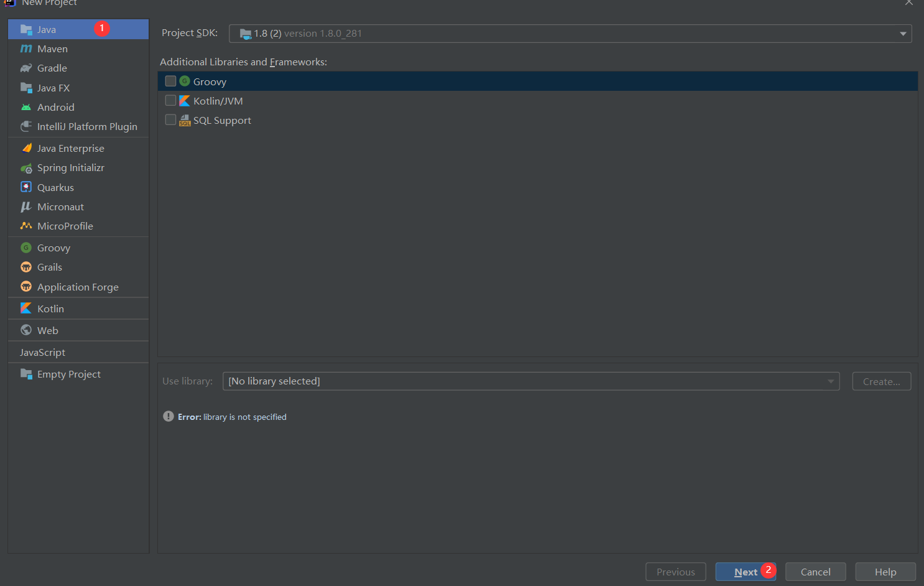Click the Android robot icon
The height and width of the screenshot is (586, 924).
coord(26,107)
